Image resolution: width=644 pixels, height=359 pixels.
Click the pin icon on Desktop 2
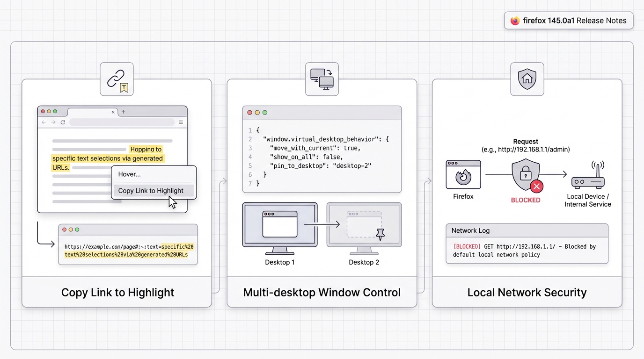380,234
